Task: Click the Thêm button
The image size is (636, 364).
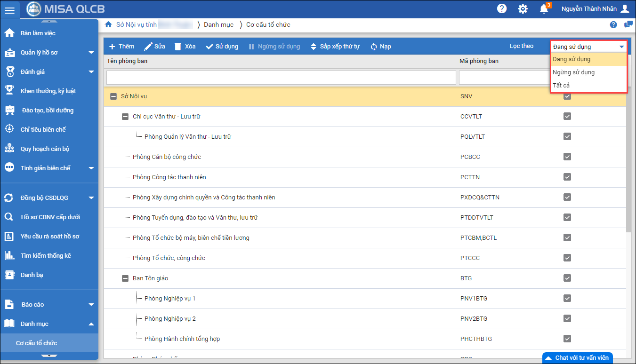Action: [x=121, y=47]
